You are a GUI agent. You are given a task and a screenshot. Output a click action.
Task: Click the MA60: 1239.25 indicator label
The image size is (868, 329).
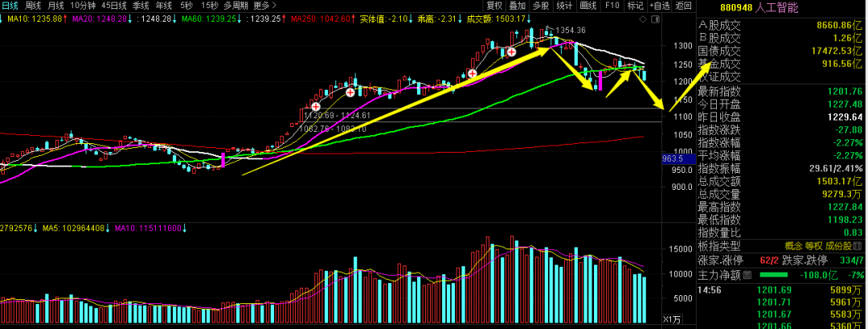(x=212, y=19)
